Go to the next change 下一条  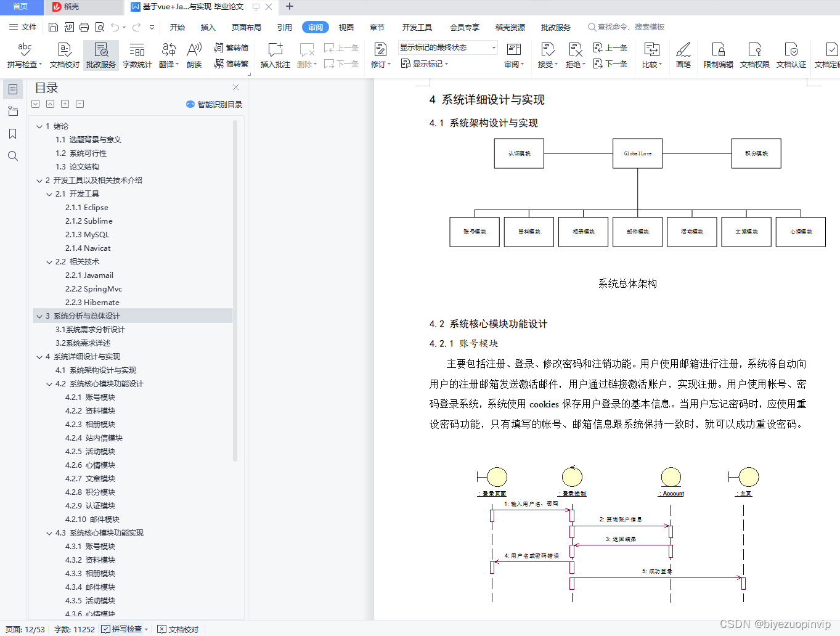tap(611, 63)
